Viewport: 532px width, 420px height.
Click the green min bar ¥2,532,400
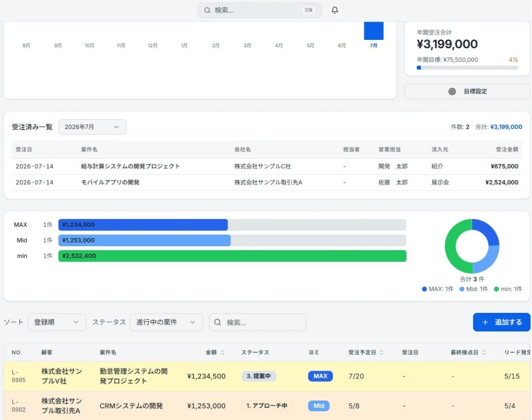(232, 256)
